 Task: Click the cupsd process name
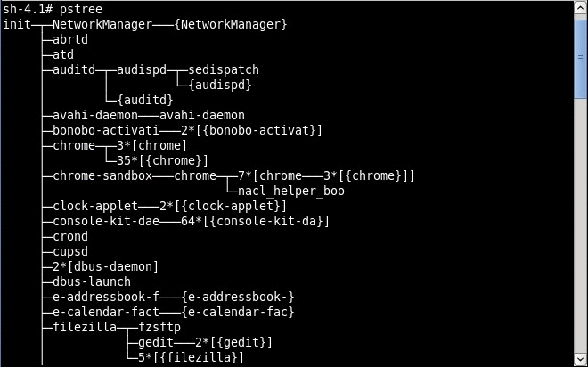point(69,251)
